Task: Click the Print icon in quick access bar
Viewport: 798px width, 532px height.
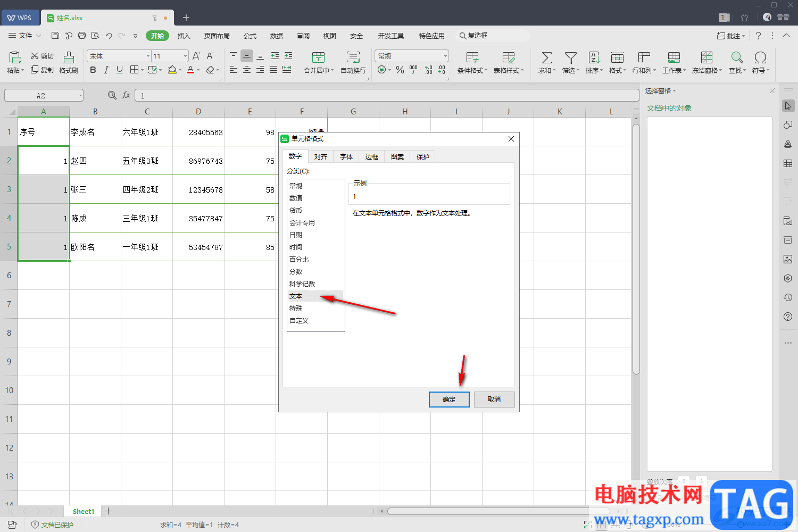Action: (82, 36)
